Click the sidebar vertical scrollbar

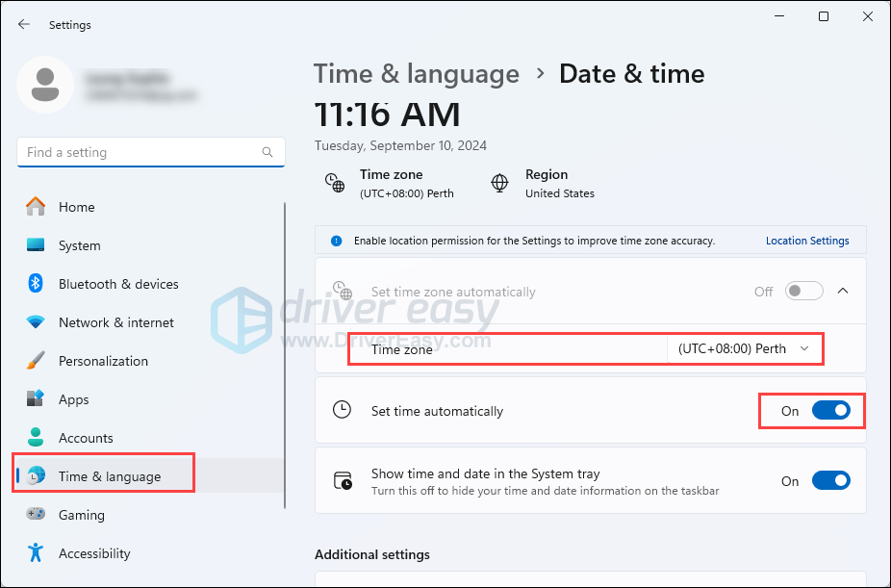coord(285,355)
